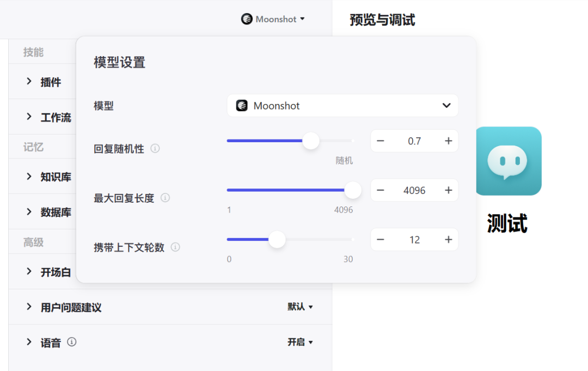This screenshot has height=371, width=588.
Task: Click the 回复随机性 slider handle
Action: (x=310, y=141)
